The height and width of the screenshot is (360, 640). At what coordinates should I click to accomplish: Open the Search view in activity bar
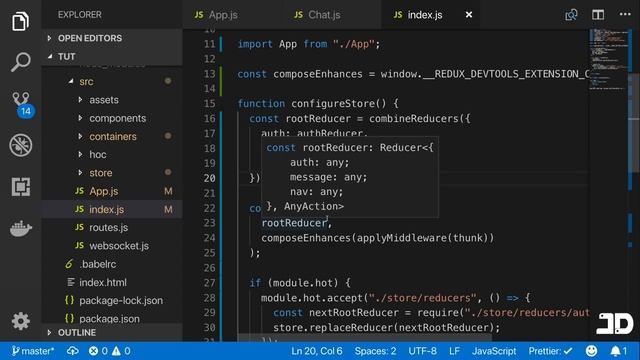click(20, 62)
